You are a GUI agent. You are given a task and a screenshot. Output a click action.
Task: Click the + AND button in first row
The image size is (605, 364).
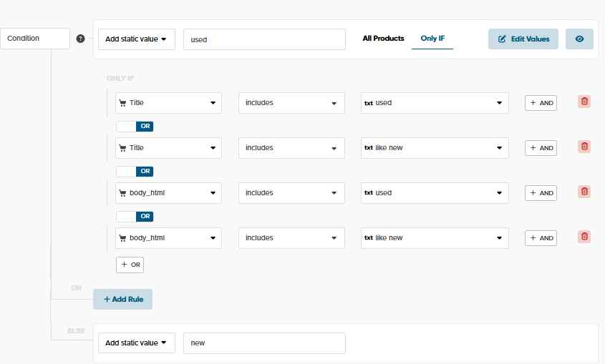(541, 103)
